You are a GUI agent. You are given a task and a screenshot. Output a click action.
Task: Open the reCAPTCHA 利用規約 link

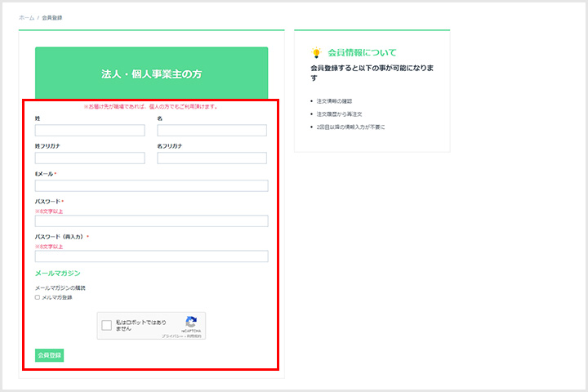pos(194,336)
